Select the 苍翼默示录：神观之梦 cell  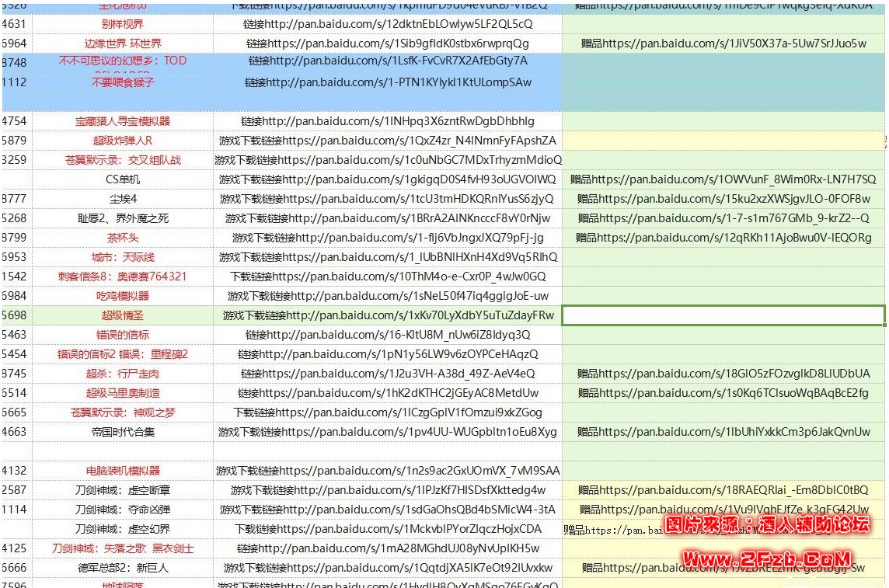click(x=123, y=413)
